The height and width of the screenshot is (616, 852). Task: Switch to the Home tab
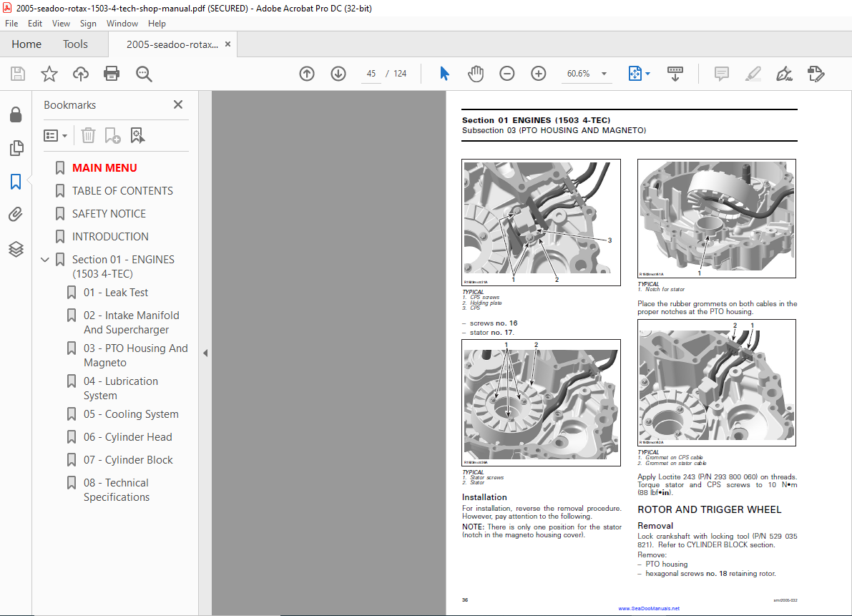pos(26,44)
